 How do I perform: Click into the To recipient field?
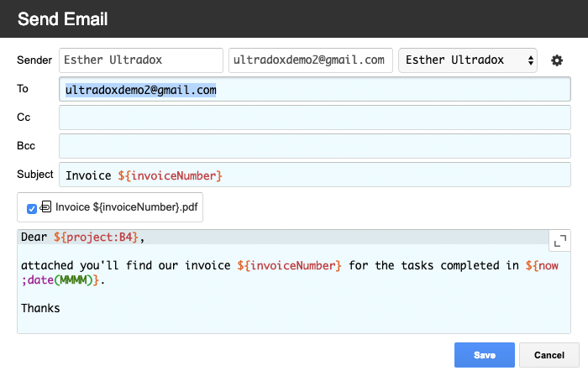click(x=315, y=89)
